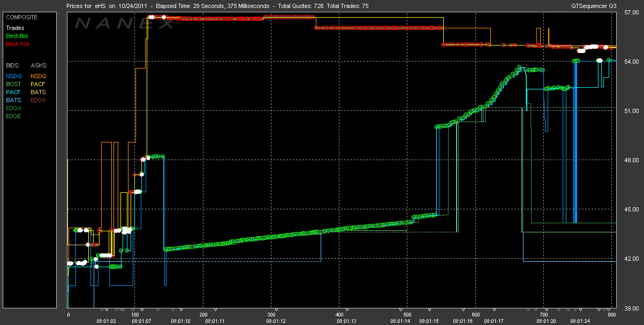Select the 200 tick on the sequence axis

coord(203,315)
